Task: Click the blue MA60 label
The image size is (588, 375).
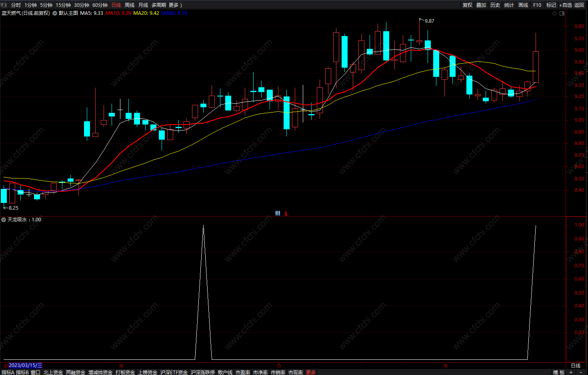Action: pyautogui.click(x=174, y=13)
